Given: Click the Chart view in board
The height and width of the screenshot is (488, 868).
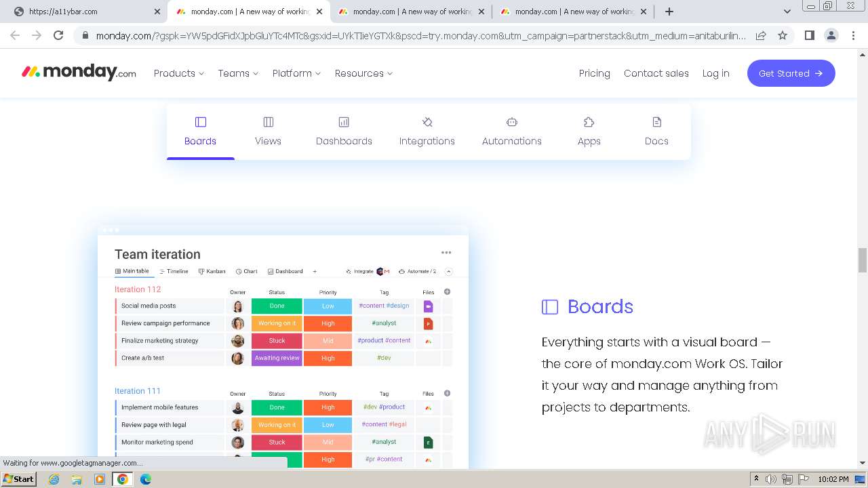Looking at the screenshot, I should coord(247,271).
